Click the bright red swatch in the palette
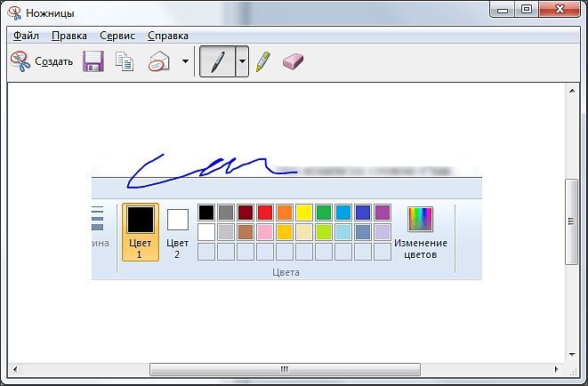 [265, 213]
